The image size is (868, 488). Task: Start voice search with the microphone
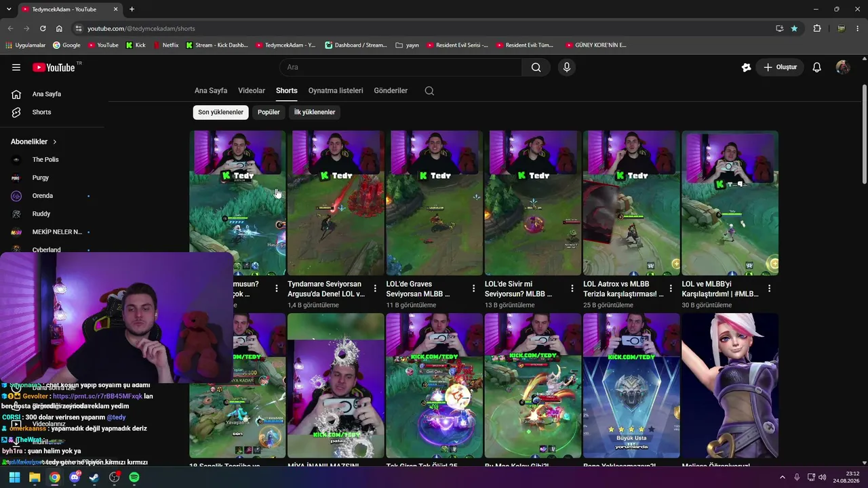567,67
